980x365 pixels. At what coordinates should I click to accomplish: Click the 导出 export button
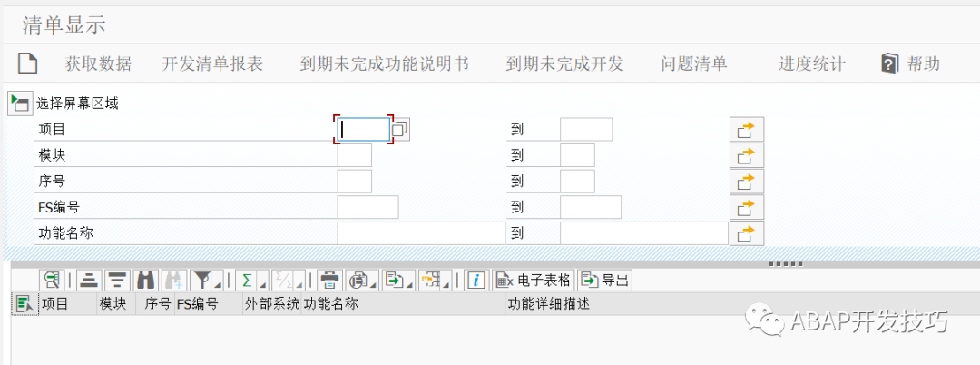pyautogui.click(x=604, y=280)
